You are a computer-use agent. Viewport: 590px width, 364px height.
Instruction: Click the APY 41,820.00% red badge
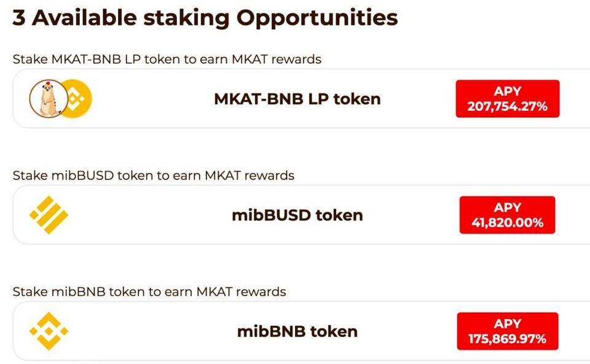[507, 215]
